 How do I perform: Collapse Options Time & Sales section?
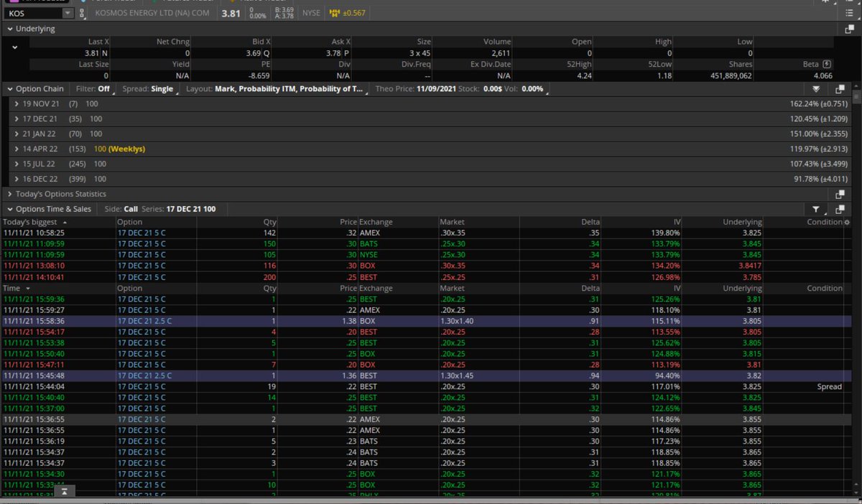[x=9, y=209]
